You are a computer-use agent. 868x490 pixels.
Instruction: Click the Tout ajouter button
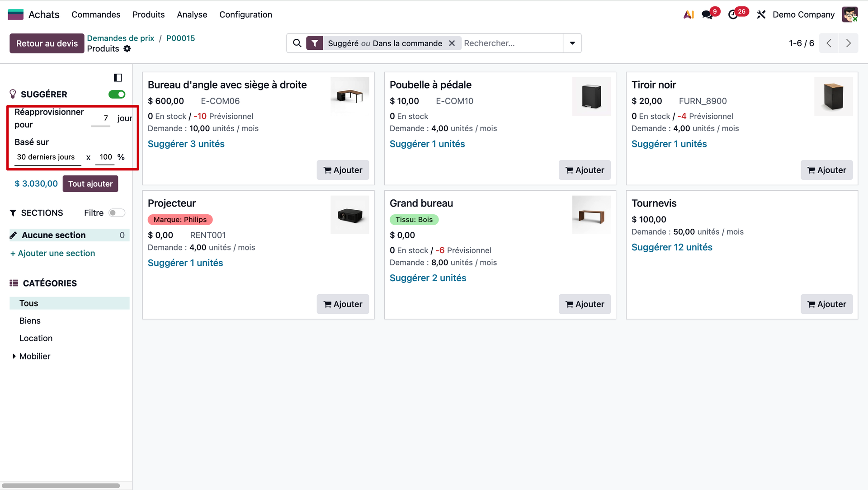[x=90, y=184]
